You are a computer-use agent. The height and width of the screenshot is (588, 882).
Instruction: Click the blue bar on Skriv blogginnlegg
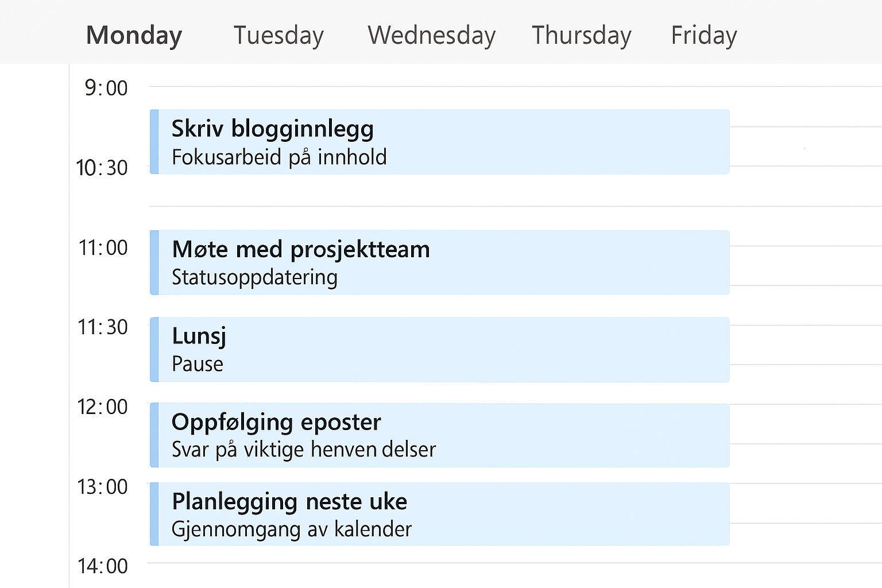pyautogui.click(x=154, y=142)
